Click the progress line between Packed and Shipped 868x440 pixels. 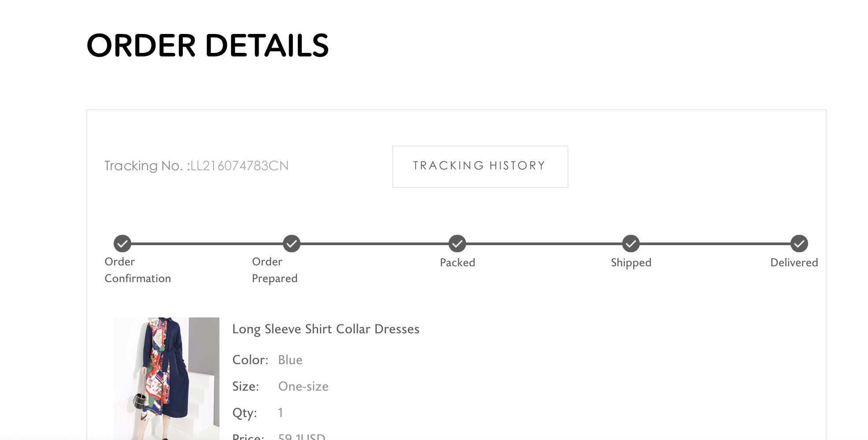click(544, 243)
